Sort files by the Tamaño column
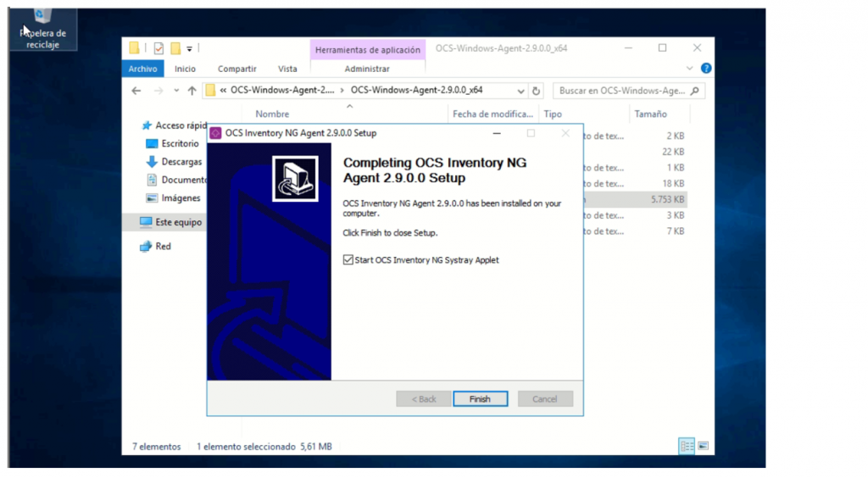This screenshot has height=478, width=868. pos(650,114)
